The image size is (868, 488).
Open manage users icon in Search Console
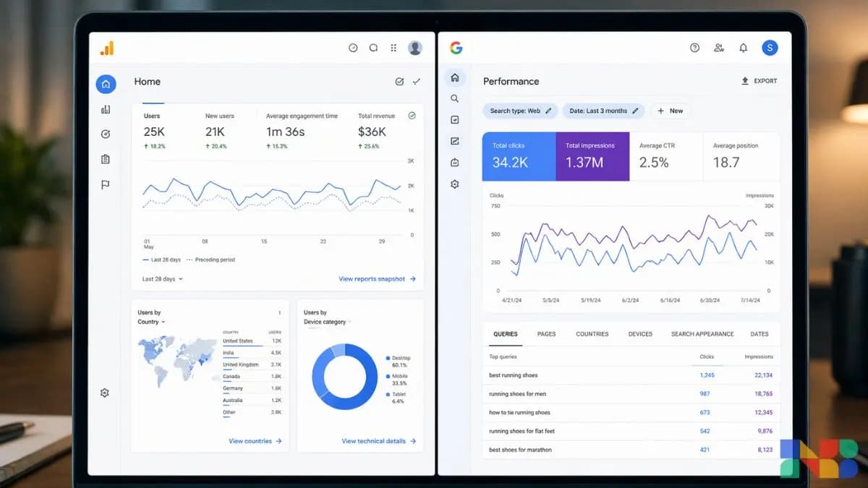click(x=719, y=48)
